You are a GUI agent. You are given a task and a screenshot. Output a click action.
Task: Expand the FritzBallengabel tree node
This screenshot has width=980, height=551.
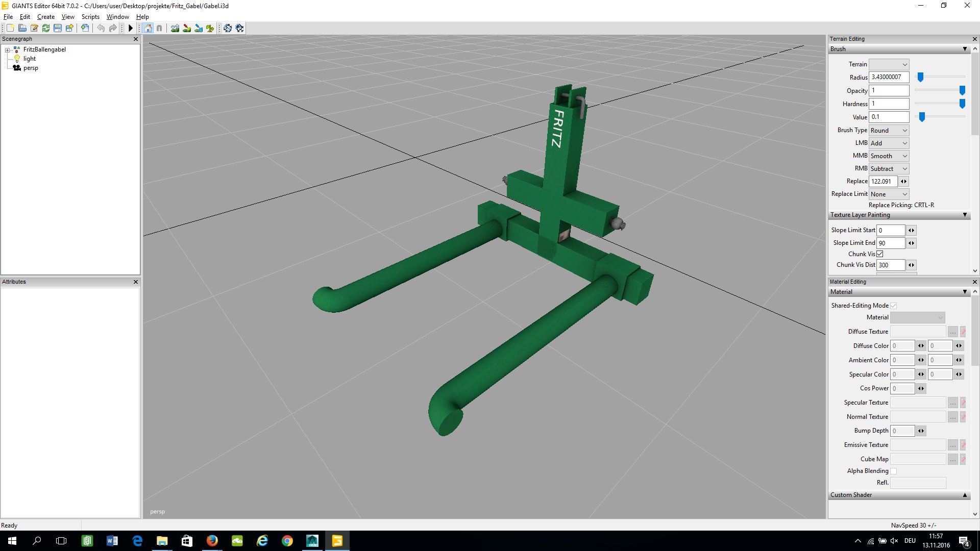click(x=7, y=50)
